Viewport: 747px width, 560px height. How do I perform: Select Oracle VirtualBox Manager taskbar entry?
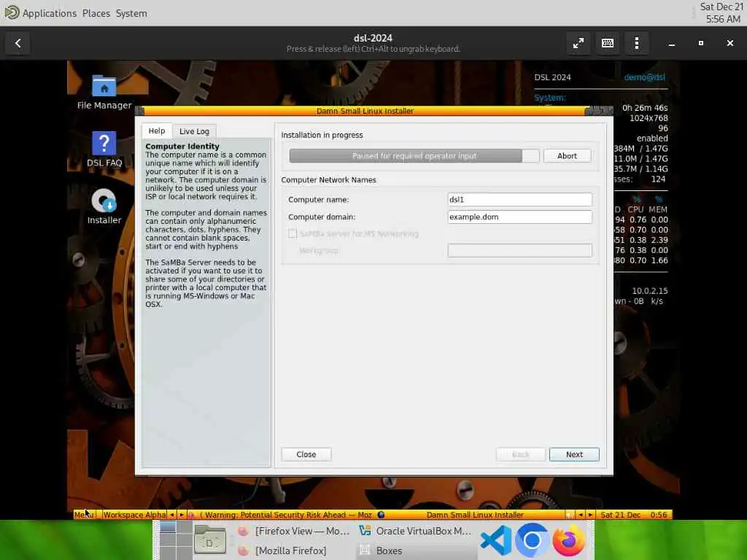pyautogui.click(x=415, y=531)
